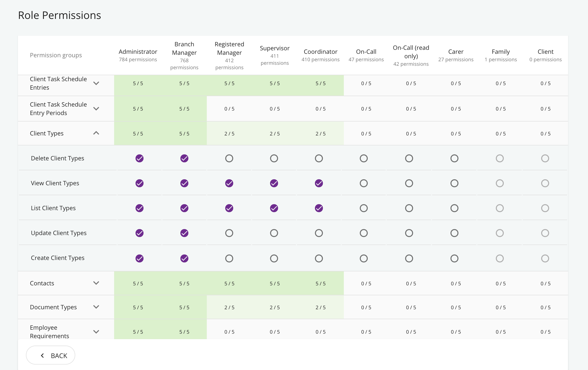The width and height of the screenshot is (588, 370).
Task: Click Document Types 2/5 cell for Supervisor
Action: (275, 307)
